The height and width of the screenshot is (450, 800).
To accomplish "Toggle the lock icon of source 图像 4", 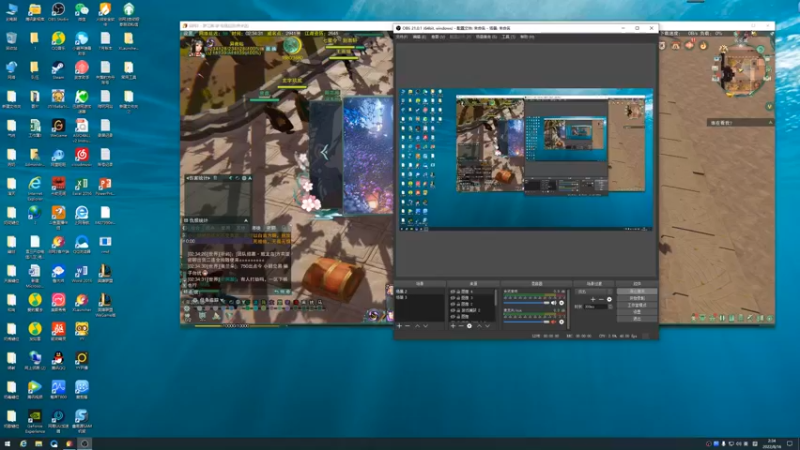I will click(x=458, y=292).
